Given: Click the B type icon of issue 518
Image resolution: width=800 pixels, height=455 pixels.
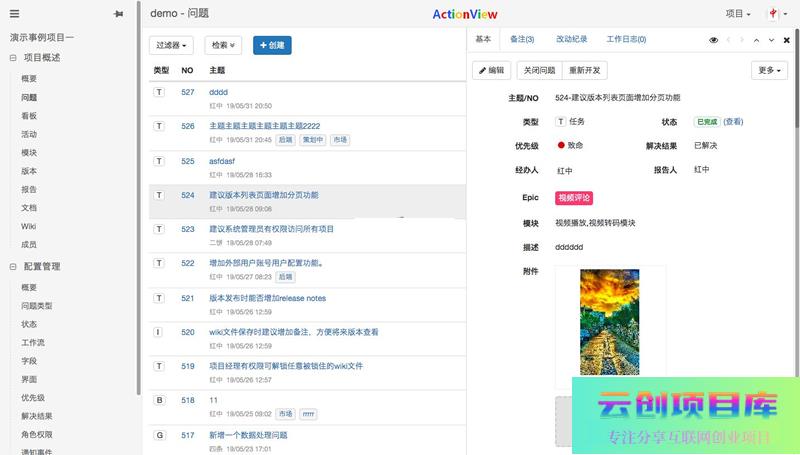Looking at the screenshot, I should tap(158, 400).
